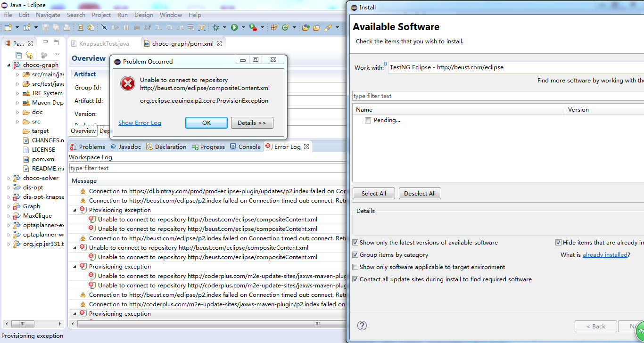Select pom.xml in Package Explorer
Image resolution: width=644 pixels, height=343 pixels.
tap(44, 159)
